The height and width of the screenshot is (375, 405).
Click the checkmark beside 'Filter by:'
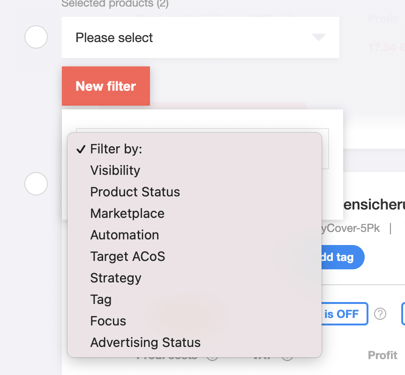point(81,149)
